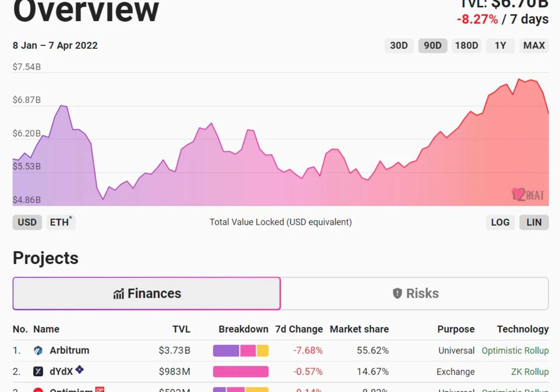Switch chart range to 30D
Viewport: 560px width, 392px height.
click(399, 46)
